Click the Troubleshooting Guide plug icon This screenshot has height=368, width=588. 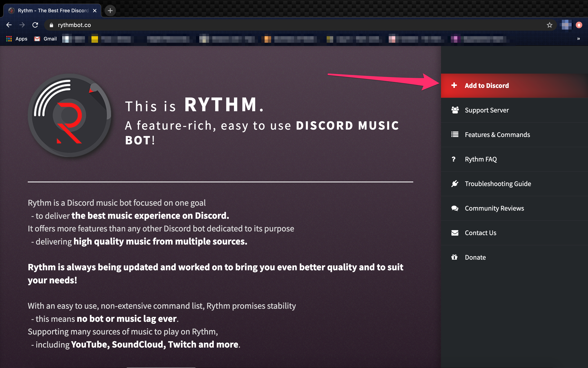455,184
